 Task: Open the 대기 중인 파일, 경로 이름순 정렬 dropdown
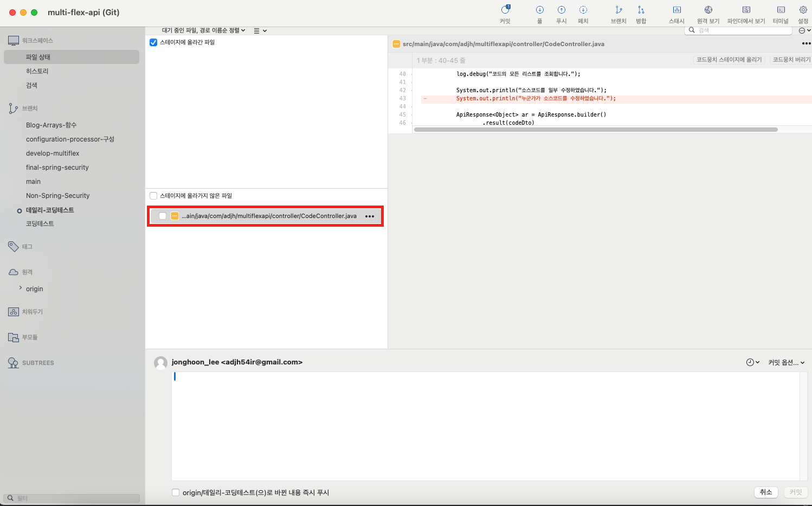[203, 30]
